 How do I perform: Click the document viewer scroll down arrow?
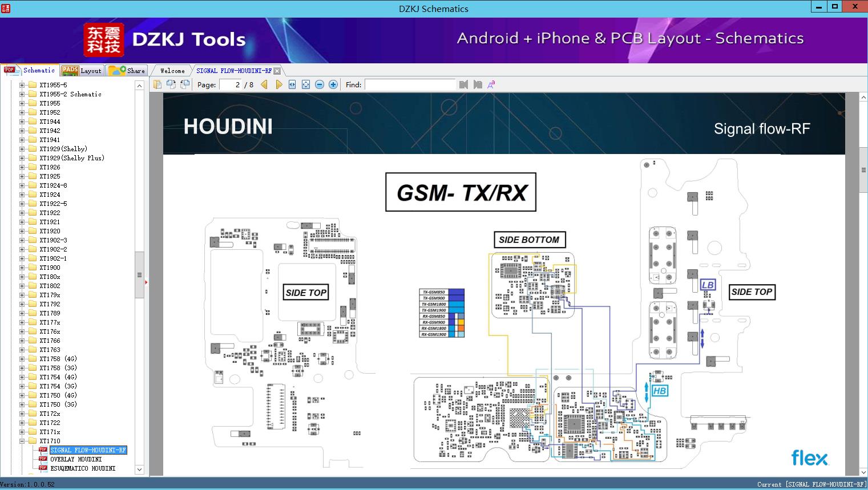tap(863, 472)
